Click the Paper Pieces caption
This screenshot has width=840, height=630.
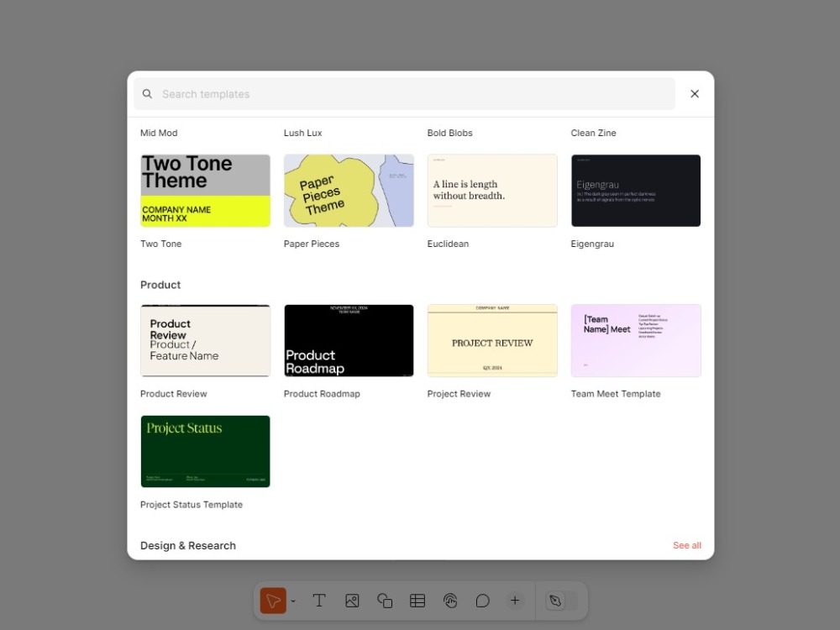coord(312,244)
